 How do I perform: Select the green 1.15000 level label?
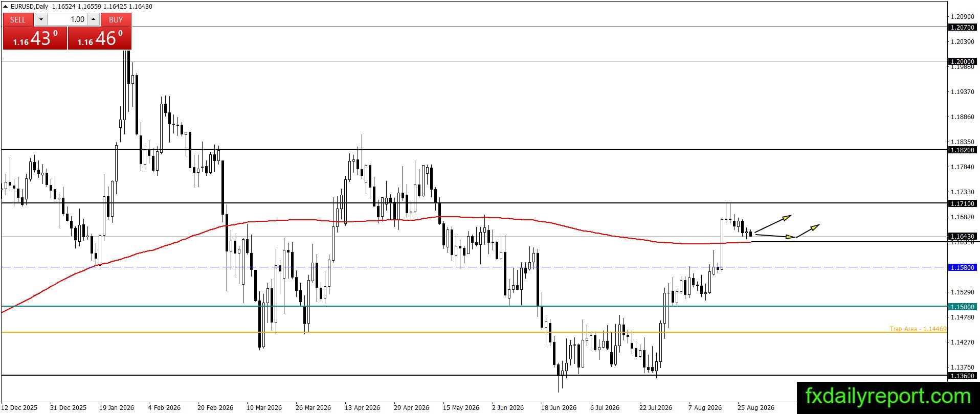tap(962, 307)
